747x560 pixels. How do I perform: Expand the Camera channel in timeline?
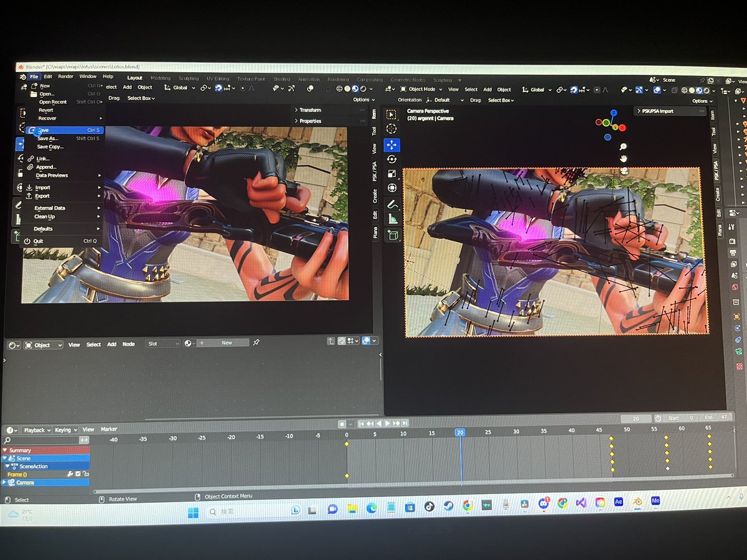(4, 482)
